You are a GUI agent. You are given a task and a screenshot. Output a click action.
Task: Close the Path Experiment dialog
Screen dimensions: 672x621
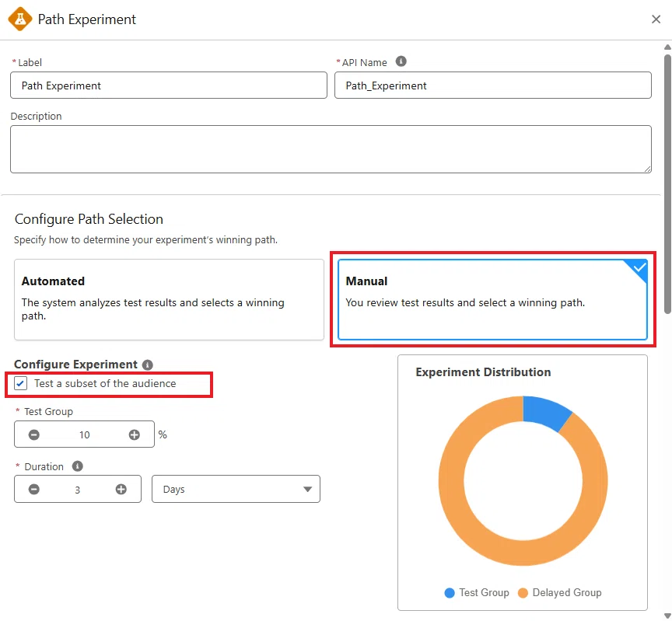656,19
